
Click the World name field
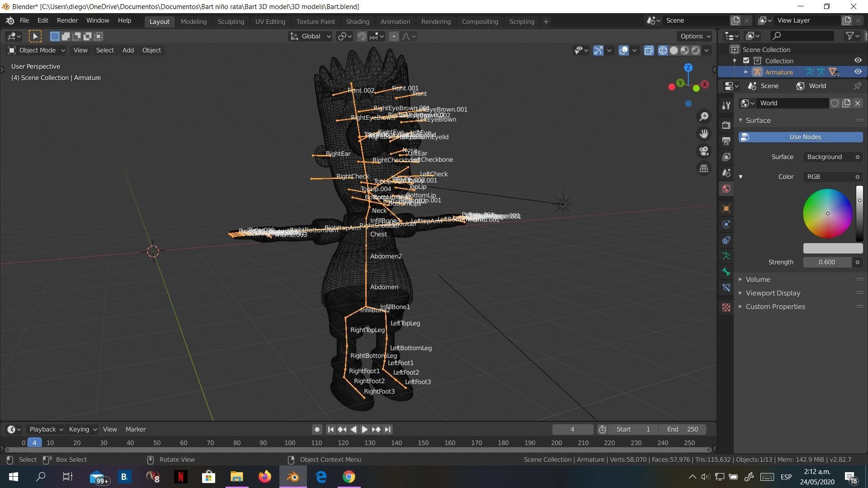[793, 103]
